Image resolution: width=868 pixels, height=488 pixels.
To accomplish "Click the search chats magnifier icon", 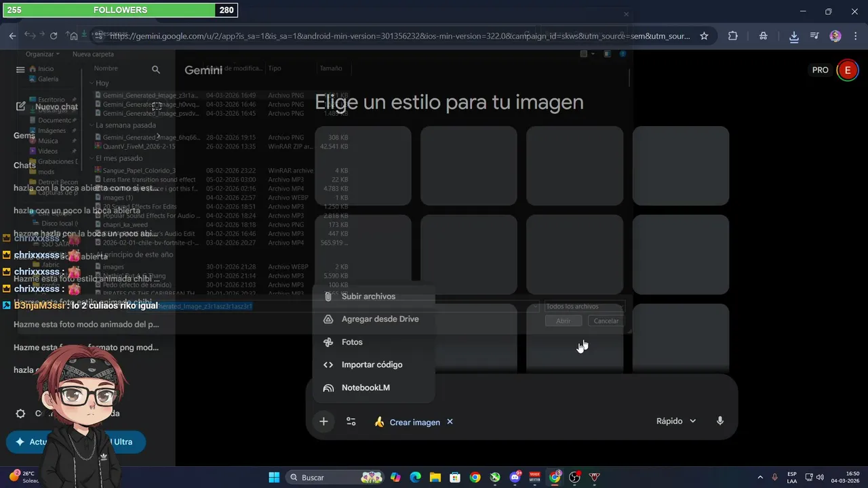I will tap(156, 69).
